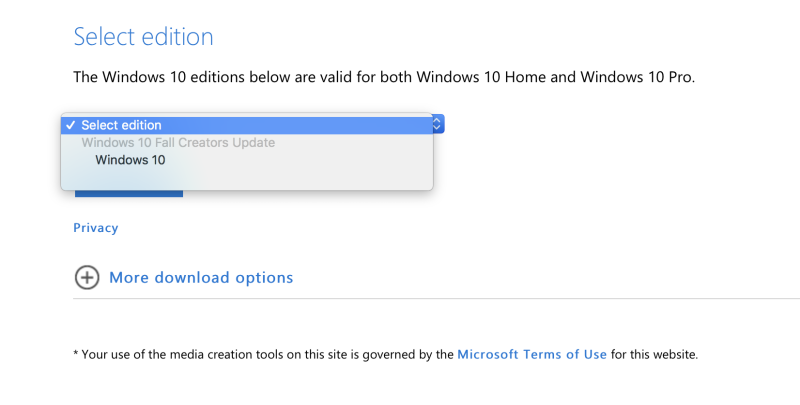Image resolution: width=800 pixels, height=405 pixels.
Task: Click blank area of the open dropdown list
Action: pos(306,179)
